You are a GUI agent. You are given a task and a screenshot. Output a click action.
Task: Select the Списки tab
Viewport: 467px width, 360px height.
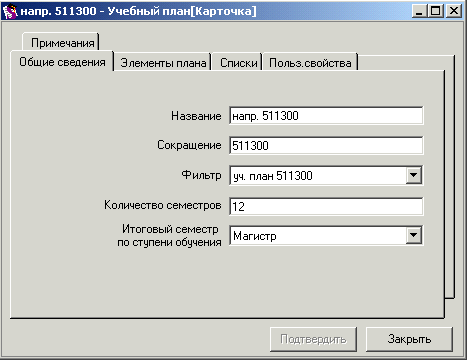point(238,63)
